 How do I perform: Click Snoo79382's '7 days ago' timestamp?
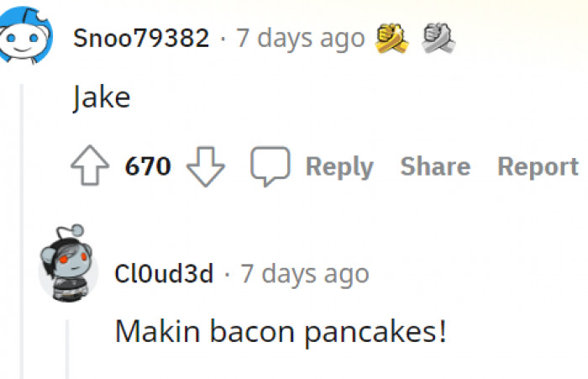pos(300,38)
